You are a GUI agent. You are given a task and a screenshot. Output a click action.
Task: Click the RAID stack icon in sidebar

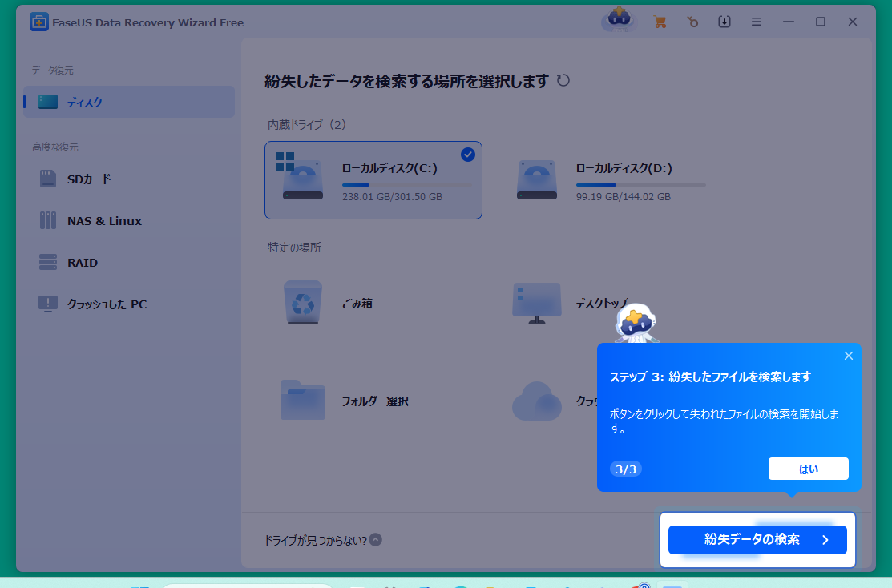(x=48, y=262)
